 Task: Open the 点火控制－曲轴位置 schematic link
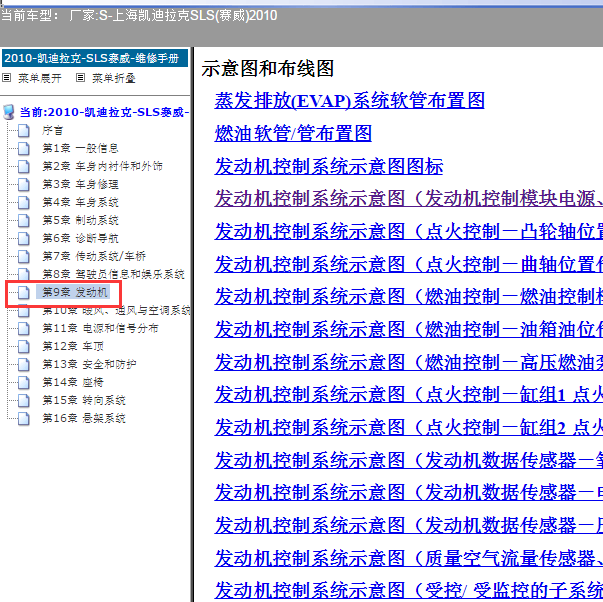[x=408, y=265]
